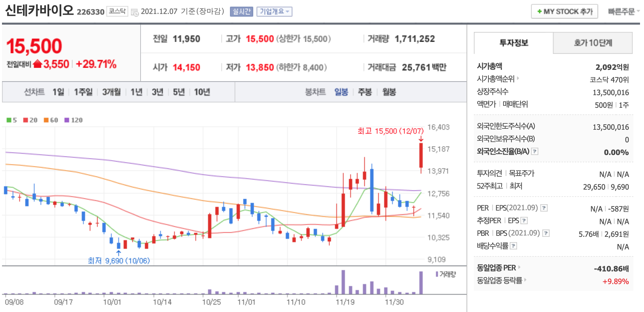Click the 코스닥 market badge
The width and height of the screenshot is (644, 312).
117,11
